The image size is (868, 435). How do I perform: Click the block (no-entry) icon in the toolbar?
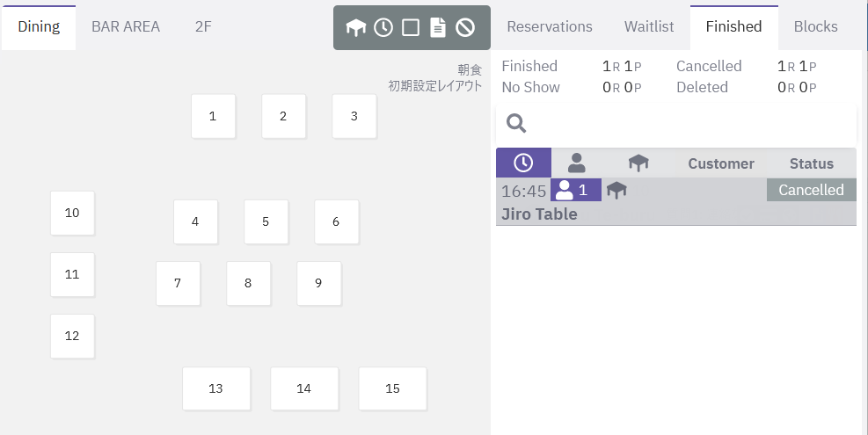pos(464,28)
